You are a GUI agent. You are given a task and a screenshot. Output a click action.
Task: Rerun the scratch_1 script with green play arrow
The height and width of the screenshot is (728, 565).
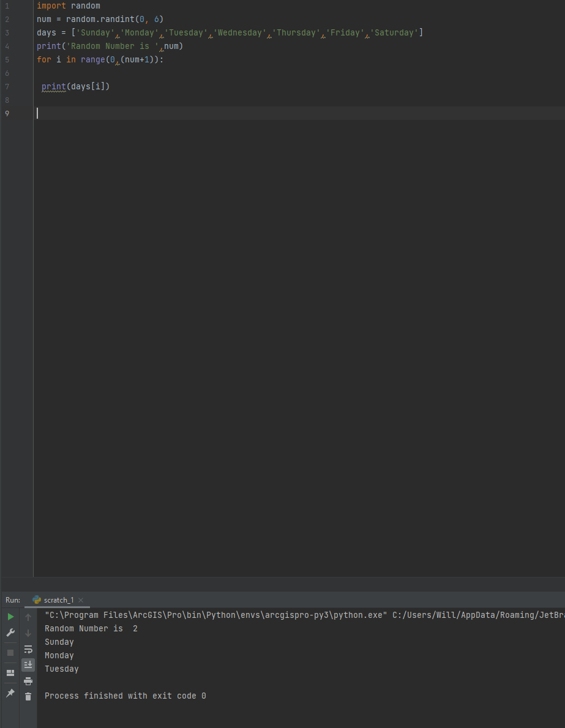click(x=10, y=616)
